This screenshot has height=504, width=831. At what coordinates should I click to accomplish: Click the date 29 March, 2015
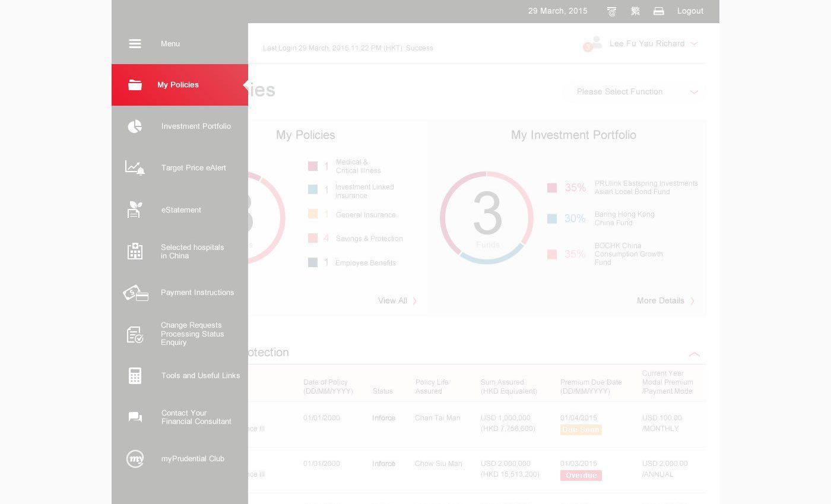pos(558,11)
